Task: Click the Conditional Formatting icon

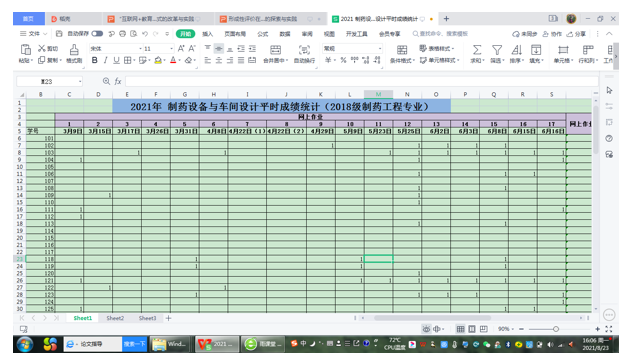Action: 402,50
